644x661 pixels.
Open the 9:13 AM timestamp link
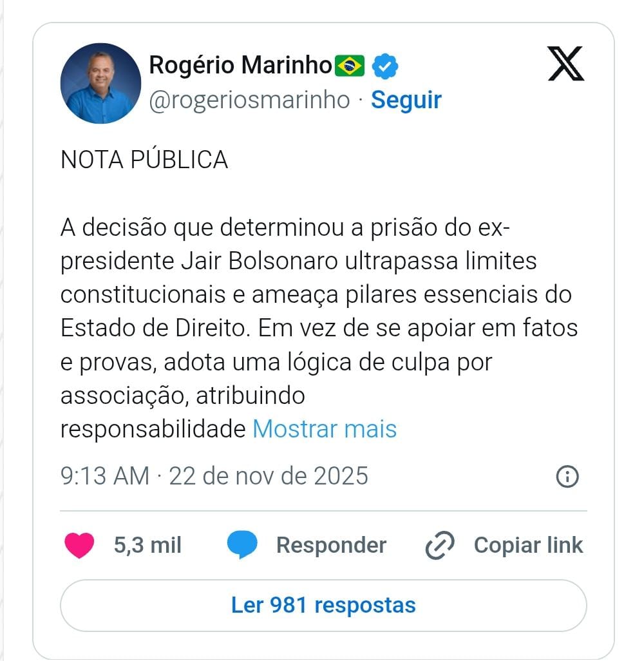tap(104, 476)
